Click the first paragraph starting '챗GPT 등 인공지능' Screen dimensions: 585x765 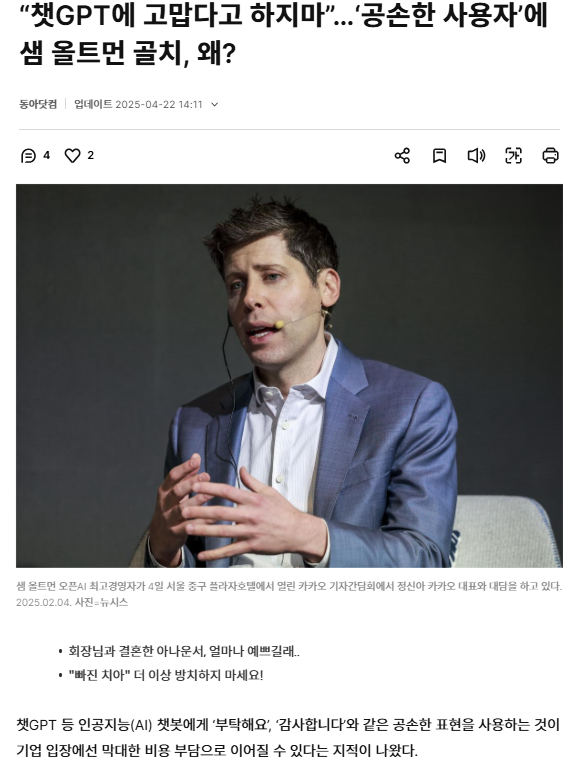(288, 737)
